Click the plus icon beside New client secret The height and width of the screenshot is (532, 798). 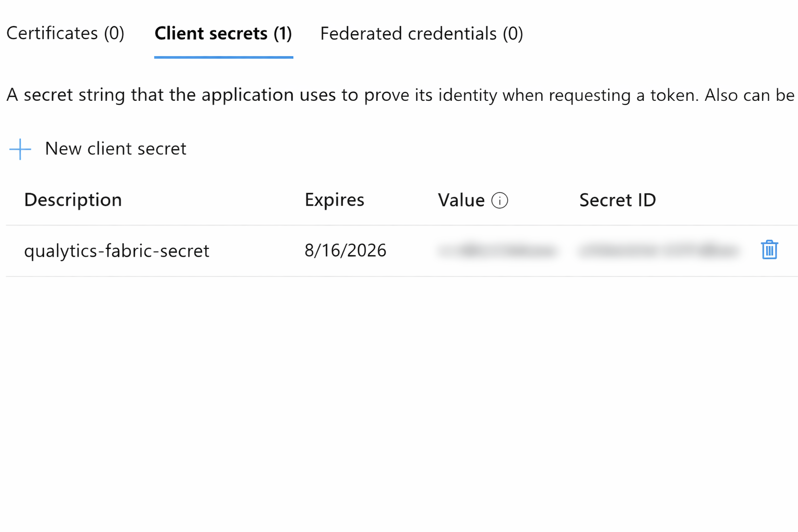pos(20,149)
